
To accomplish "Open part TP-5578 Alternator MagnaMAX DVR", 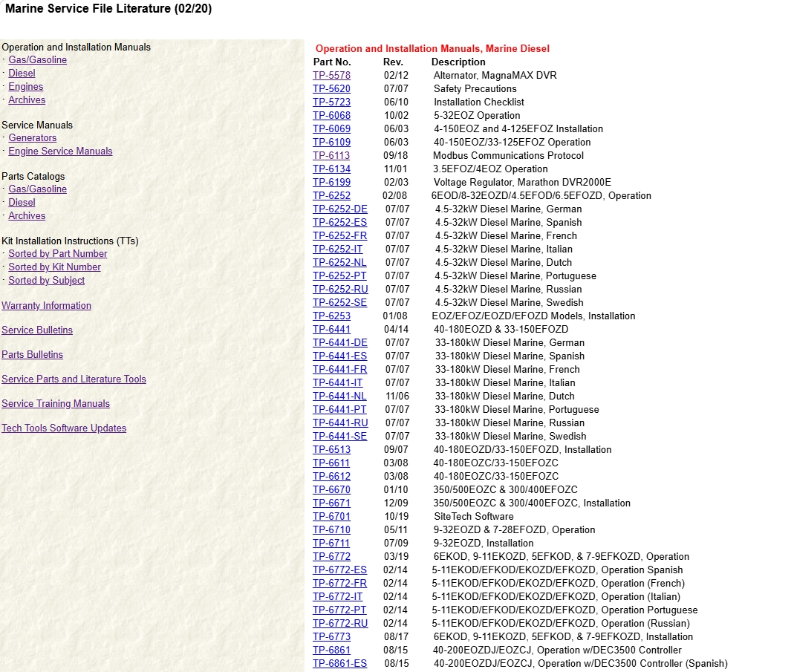I will pos(332,76).
